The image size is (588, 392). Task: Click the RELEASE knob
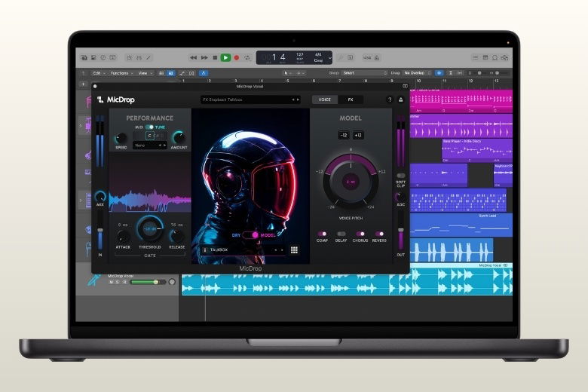click(176, 236)
